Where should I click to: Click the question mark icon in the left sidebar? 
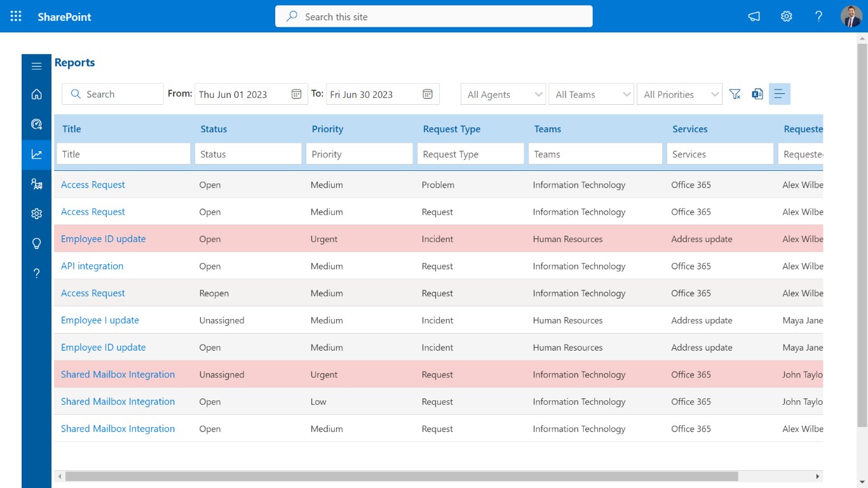pyautogui.click(x=36, y=273)
